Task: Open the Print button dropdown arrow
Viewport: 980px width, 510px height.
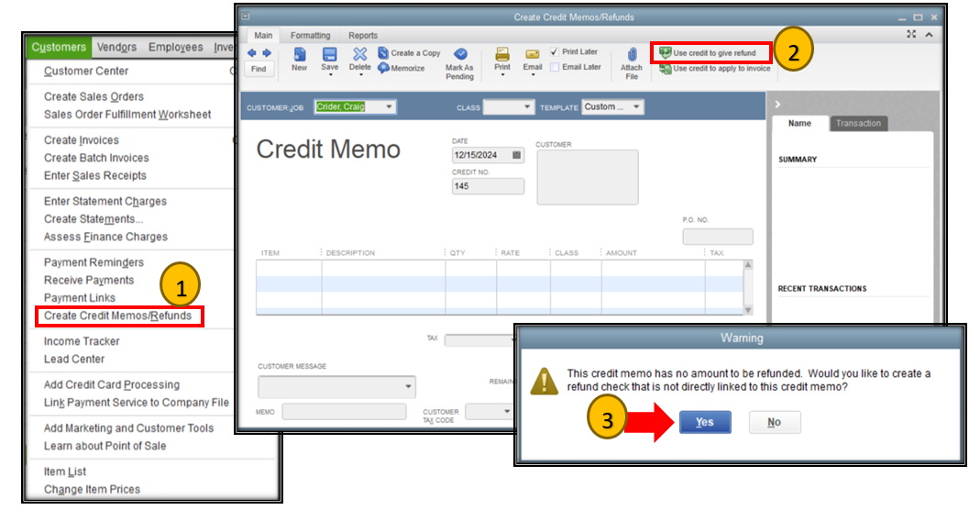Action: [x=502, y=75]
